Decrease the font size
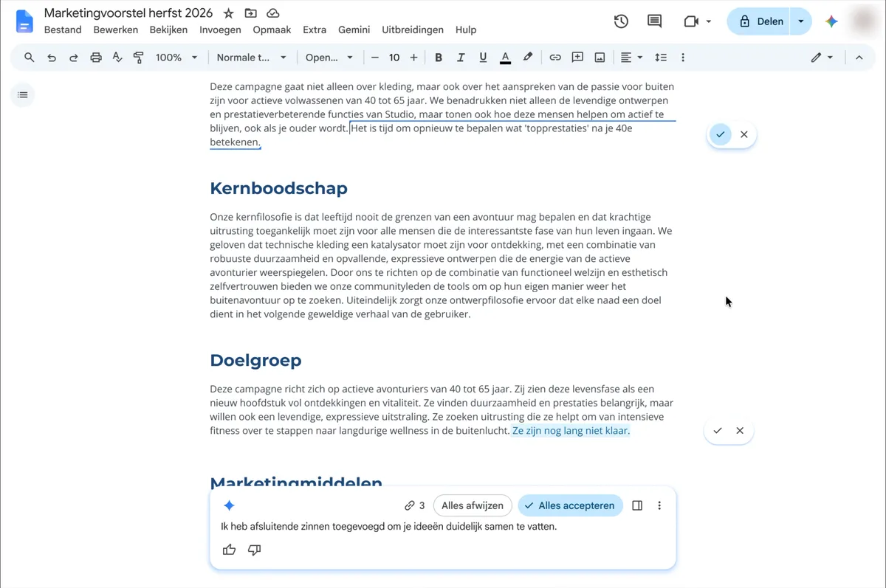Viewport: 886px width, 588px height. pos(375,58)
